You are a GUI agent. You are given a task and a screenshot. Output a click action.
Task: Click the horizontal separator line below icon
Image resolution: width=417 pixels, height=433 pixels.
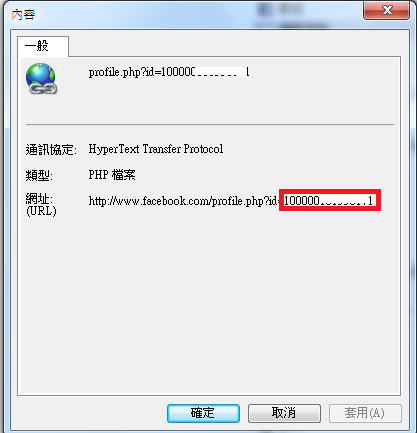tap(210, 125)
